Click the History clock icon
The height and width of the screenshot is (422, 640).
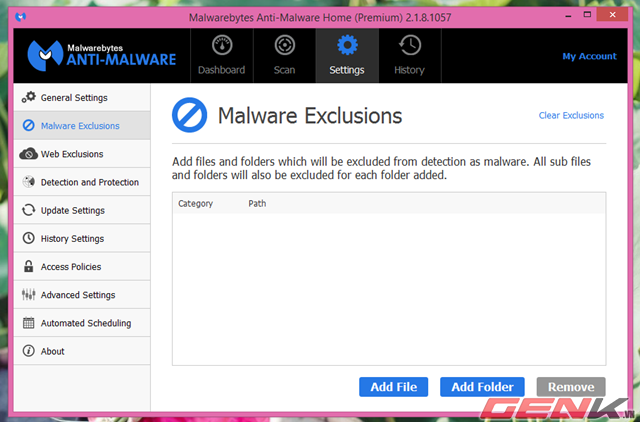point(410,45)
